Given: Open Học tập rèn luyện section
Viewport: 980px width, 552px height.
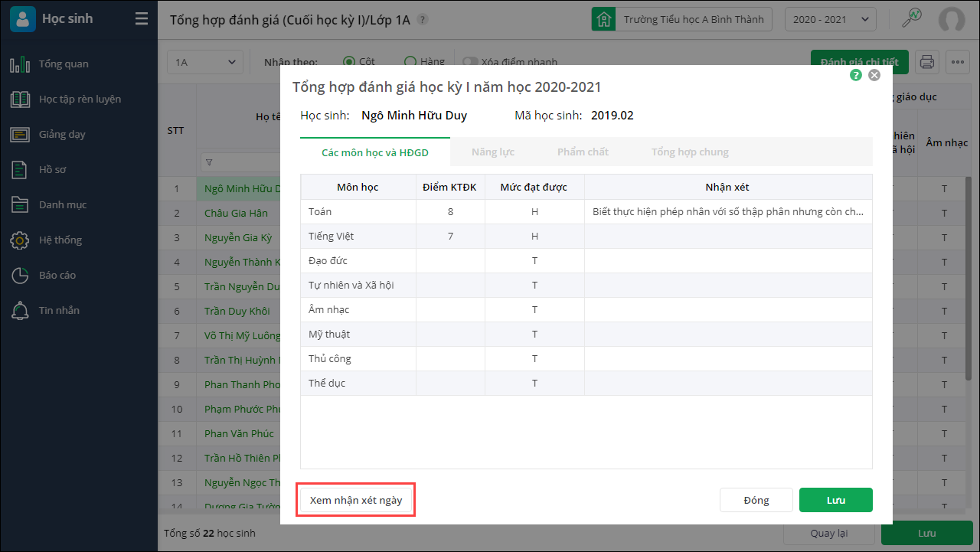Looking at the screenshot, I should [x=80, y=99].
